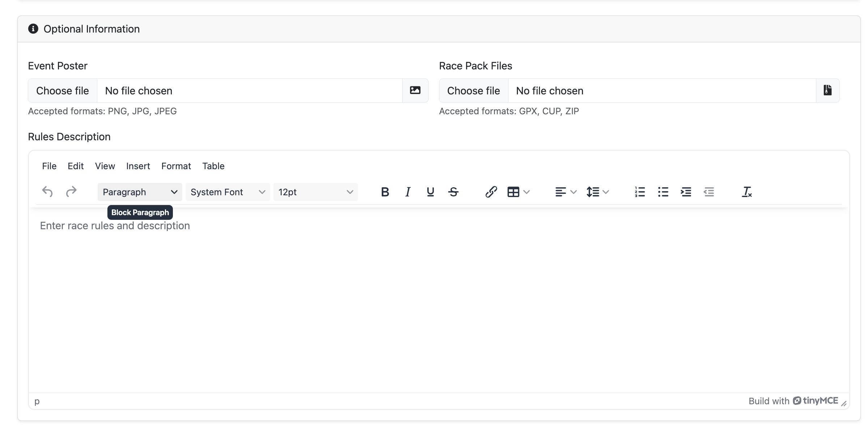Click the Strikethrough formatting icon
The height and width of the screenshot is (431, 868).
coord(454,192)
